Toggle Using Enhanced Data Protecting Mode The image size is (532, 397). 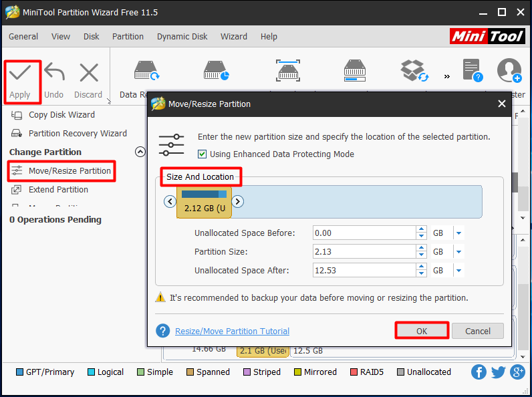203,154
